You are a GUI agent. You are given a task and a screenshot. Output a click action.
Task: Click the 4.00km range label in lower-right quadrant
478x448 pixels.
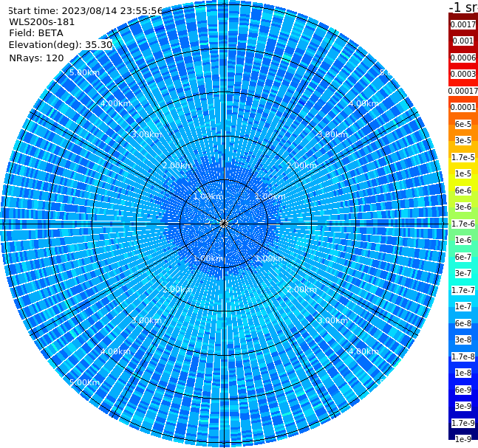click(x=363, y=351)
